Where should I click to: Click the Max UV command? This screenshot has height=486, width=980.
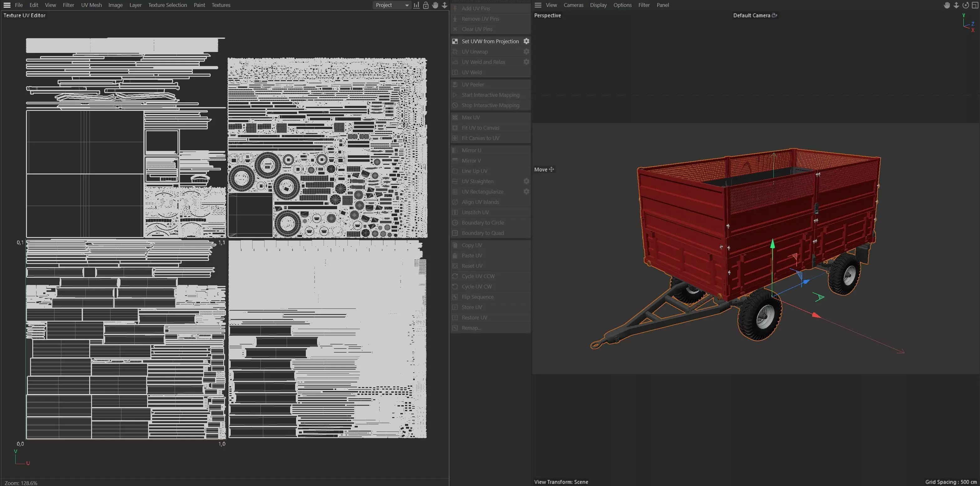point(491,117)
